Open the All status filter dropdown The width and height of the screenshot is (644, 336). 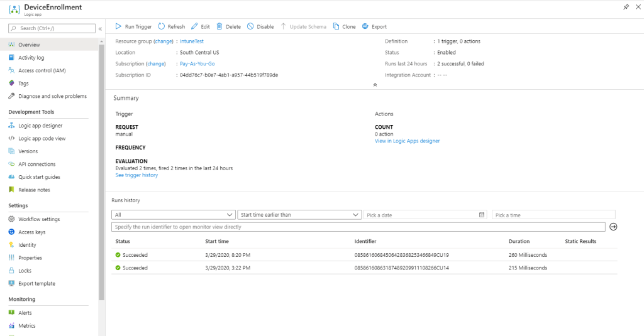174,215
